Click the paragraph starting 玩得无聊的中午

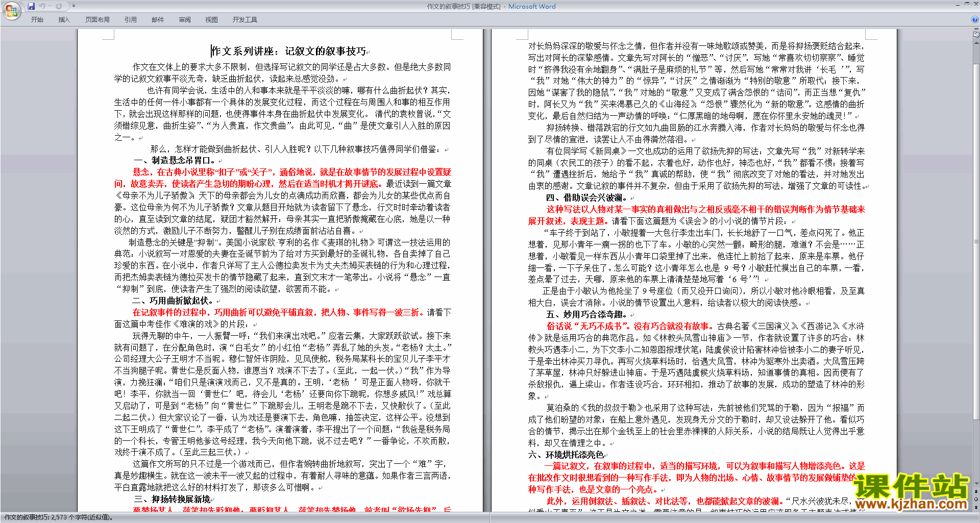(x=282, y=394)
